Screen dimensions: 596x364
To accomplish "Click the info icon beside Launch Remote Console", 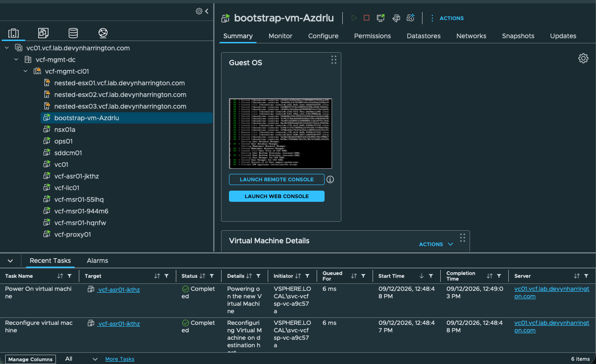I will [x=330, y=179].
